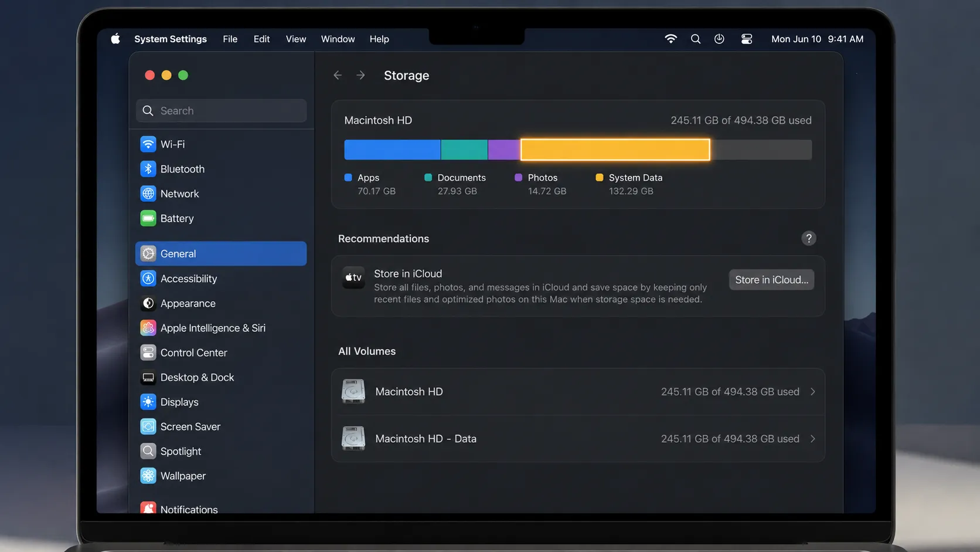Click the Macintosh HD - Data drive icon
Viewport: 980px width, 552px height.
click(x=353, y=438)
